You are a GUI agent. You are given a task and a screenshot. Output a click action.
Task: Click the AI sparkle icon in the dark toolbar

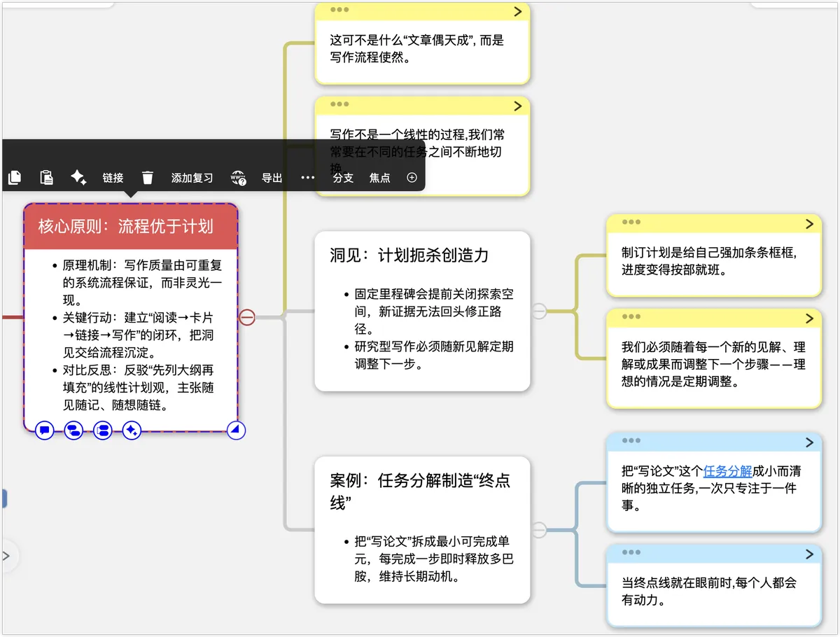78,178
